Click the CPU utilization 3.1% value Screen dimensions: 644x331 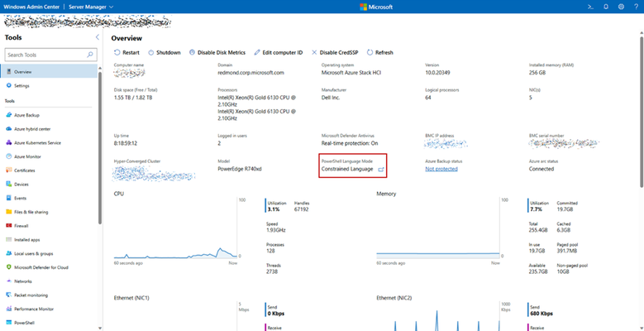tap(274, 209)
